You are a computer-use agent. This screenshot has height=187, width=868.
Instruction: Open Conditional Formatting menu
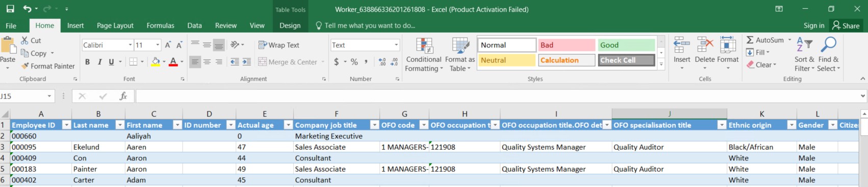pyautogui.click(x=424, y=55)
